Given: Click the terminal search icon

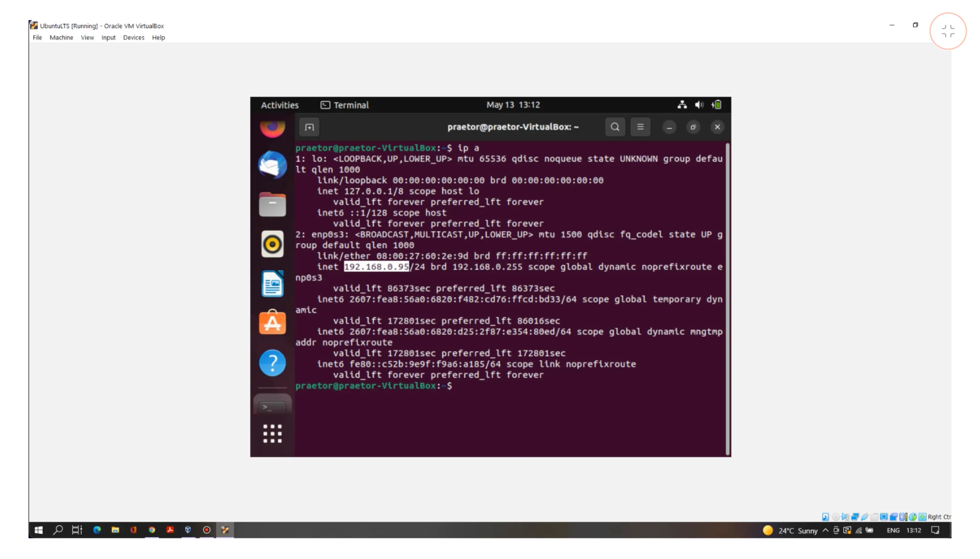Looking at the screenshot, I should pyautogui.click(x=615, y=127).
